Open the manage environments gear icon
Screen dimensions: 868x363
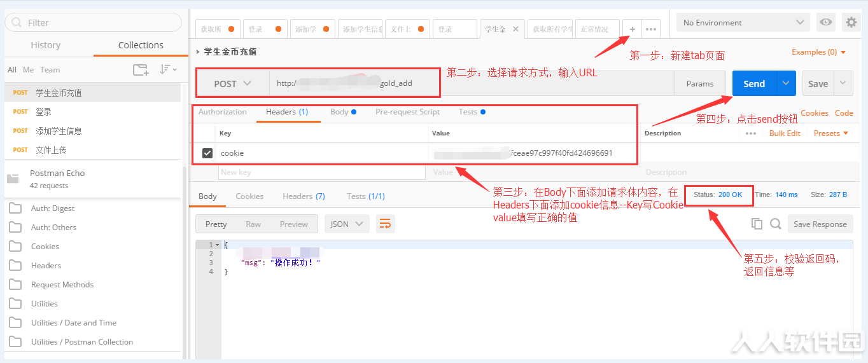click(851, 22)
